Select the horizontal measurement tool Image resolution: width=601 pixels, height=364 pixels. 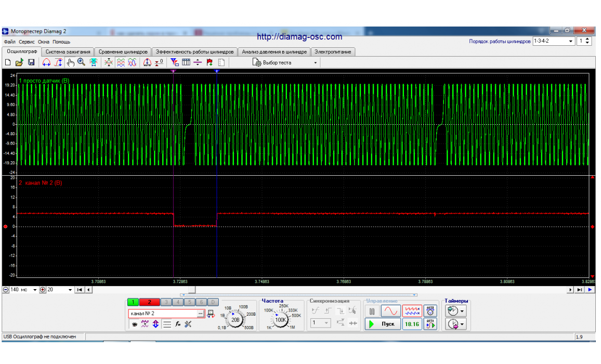tap(46, 62)
